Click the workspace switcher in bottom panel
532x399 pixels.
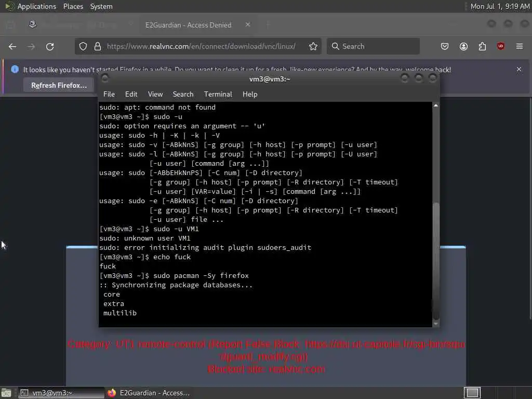click(472, 393)
